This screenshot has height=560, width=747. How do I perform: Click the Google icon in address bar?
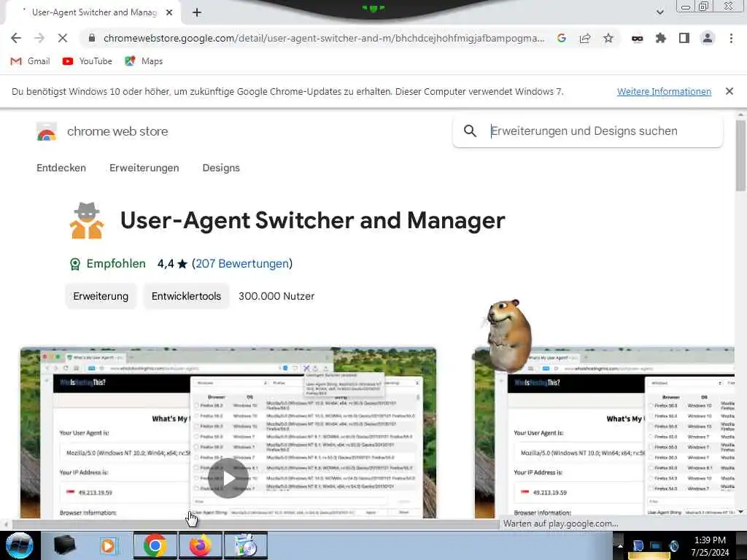(562, 38)
